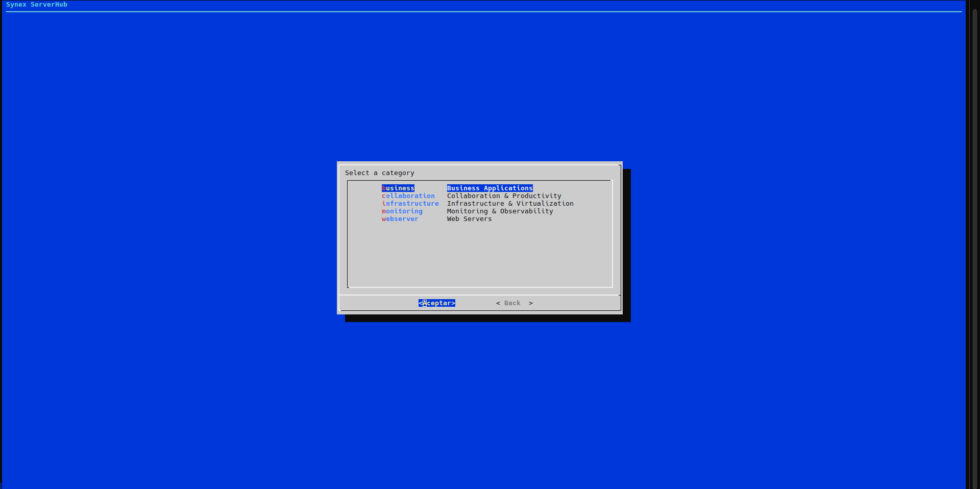Choose the infrastructure menu entry
The width and height of the screenshot is (980, 489).
410,204
